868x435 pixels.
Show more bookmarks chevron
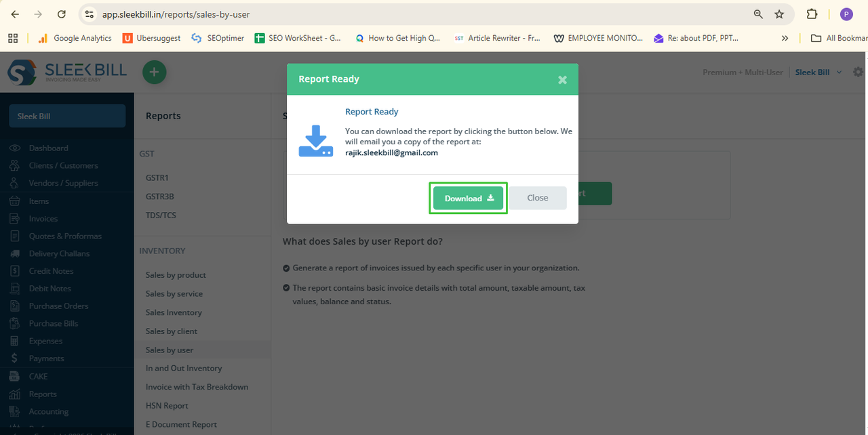pyautogui.click(x=785, y=38)
